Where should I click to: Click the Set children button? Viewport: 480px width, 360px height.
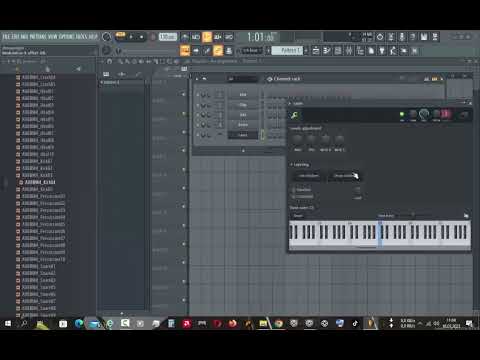308,176
